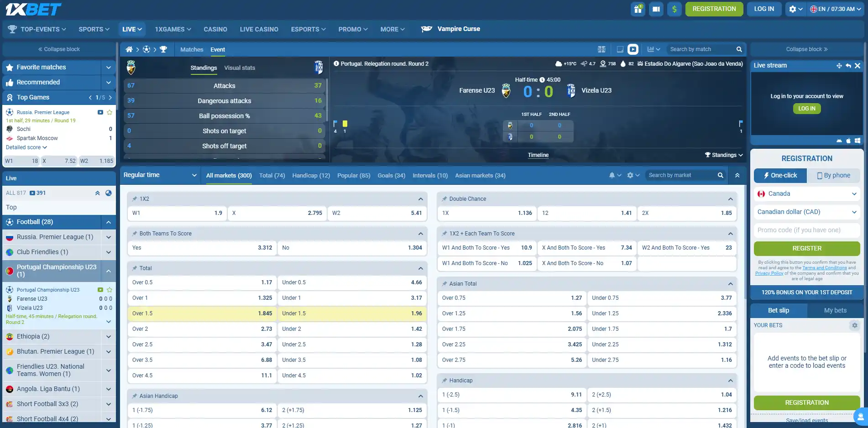Open the Regular time dropdown
This screenshot has width=868, height=428.
pos(160,175)
